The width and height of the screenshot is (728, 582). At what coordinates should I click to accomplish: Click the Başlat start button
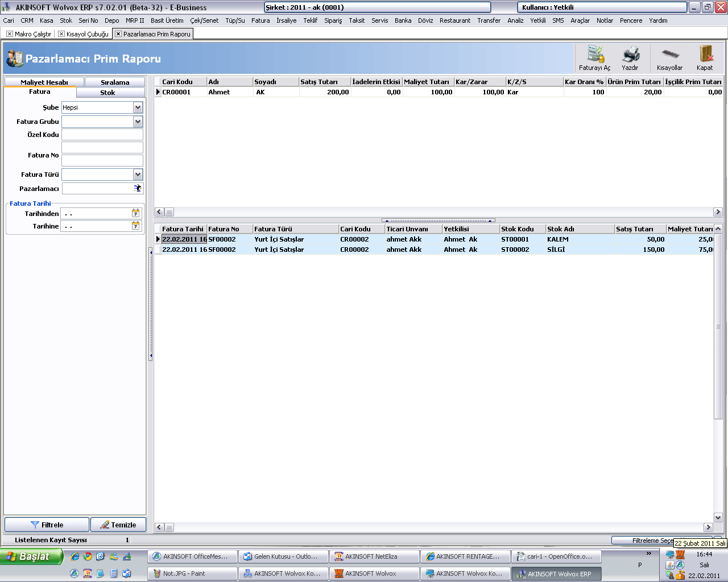pyautogui.click(x=31, y=556)
